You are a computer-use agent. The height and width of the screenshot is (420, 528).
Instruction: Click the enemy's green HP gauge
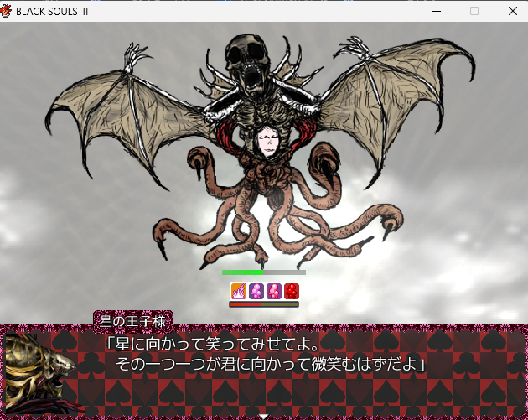pos(264,272)
